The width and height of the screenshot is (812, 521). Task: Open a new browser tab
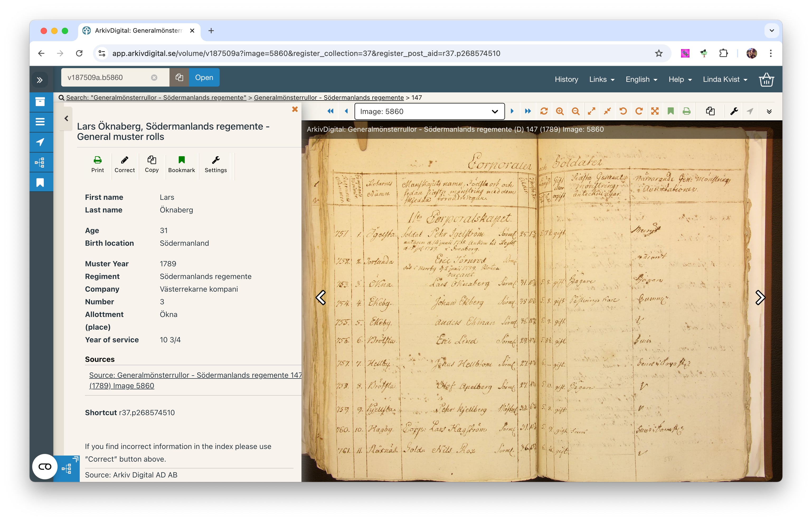pyautogui.click(x=211, y=31)
